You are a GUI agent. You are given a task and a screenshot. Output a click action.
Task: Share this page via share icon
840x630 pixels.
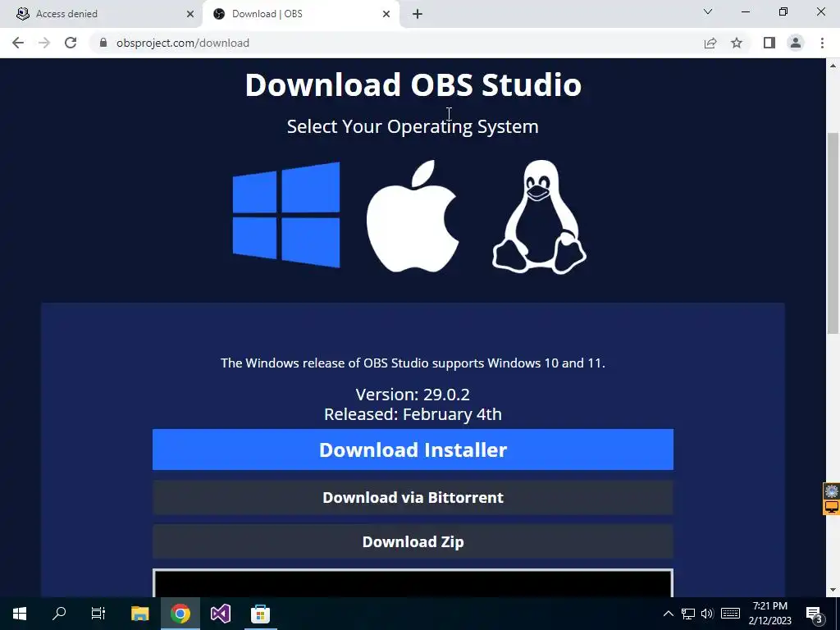(x=710, y=43)
